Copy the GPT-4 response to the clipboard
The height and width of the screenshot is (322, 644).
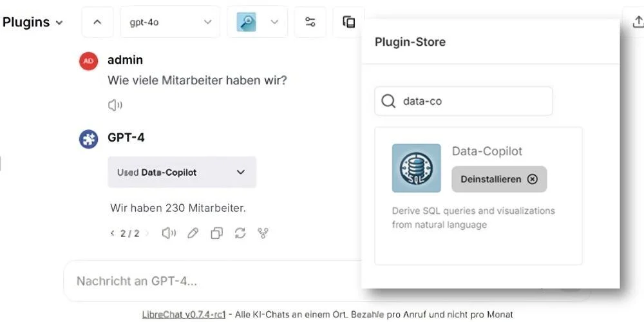click(216, 233)
